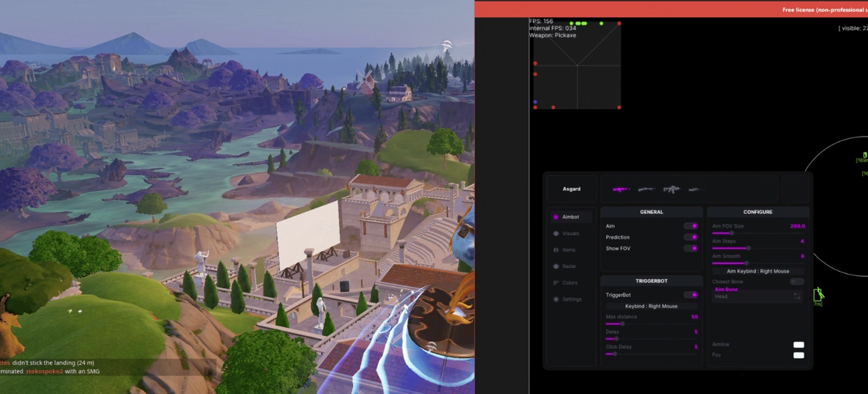Viewport: 868px width, 394px height.
Task: Click the Colors sidebar icon
Action: [x=556, y=283]
